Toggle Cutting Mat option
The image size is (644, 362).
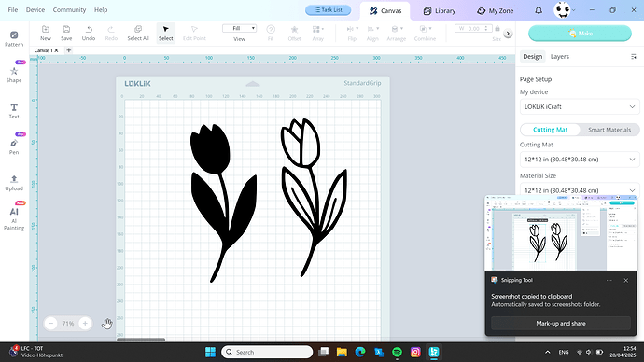tap(550, 130)
